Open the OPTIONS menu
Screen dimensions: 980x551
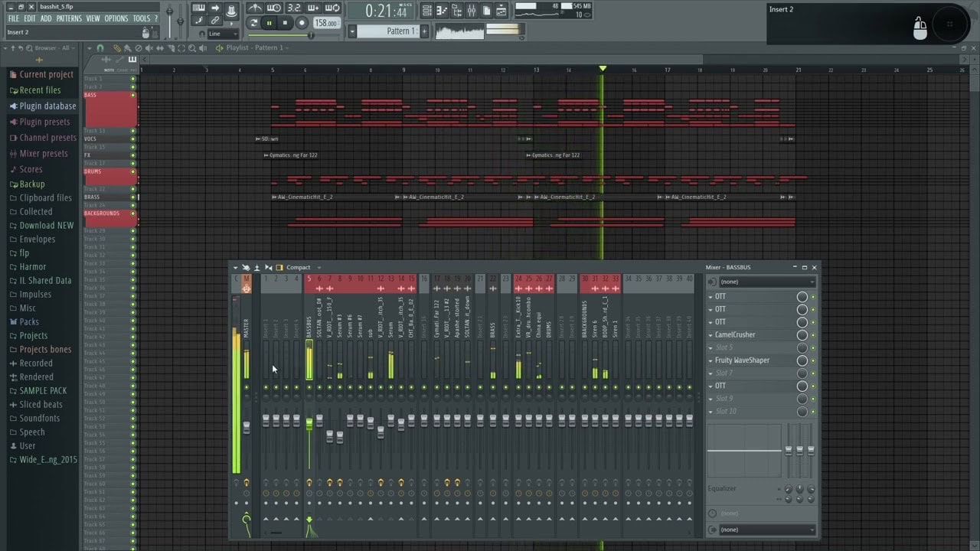tap(116, 18)
